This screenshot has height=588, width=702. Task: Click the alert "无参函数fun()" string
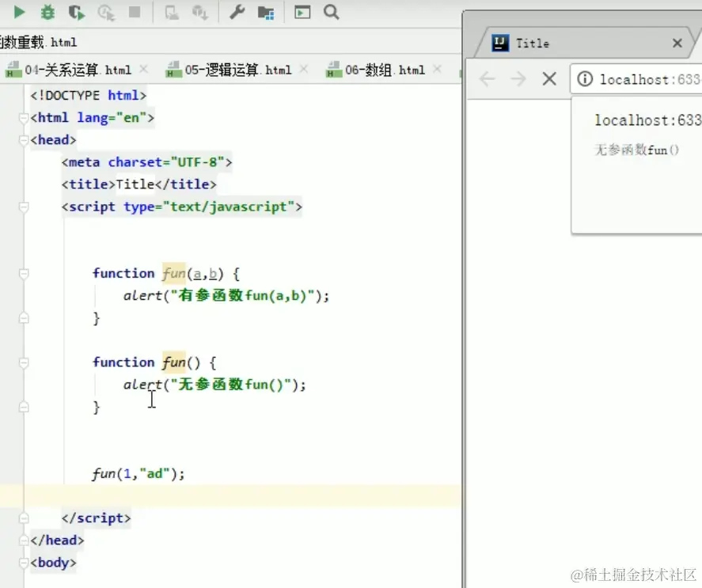(230, 385)
